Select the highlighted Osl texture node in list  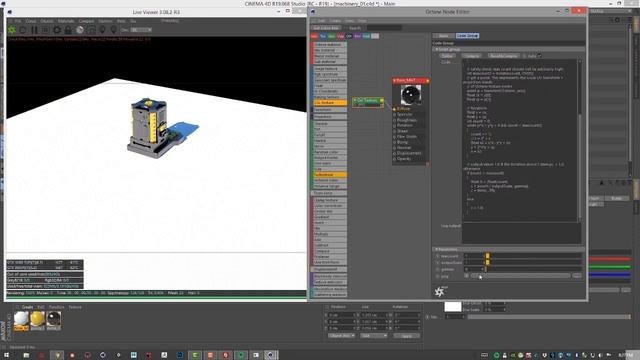pos(330,102)
